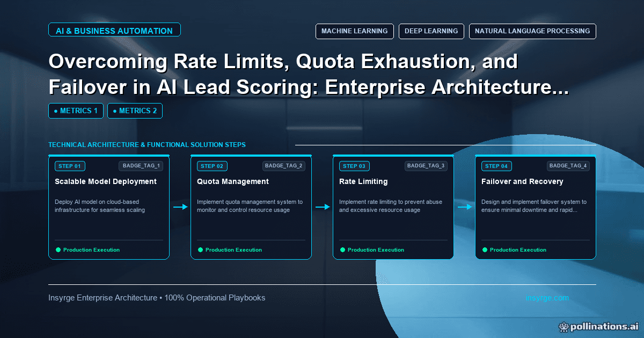Click the description starting 'Implement quota management system'
644x338 pixels.
pos(250,206)
